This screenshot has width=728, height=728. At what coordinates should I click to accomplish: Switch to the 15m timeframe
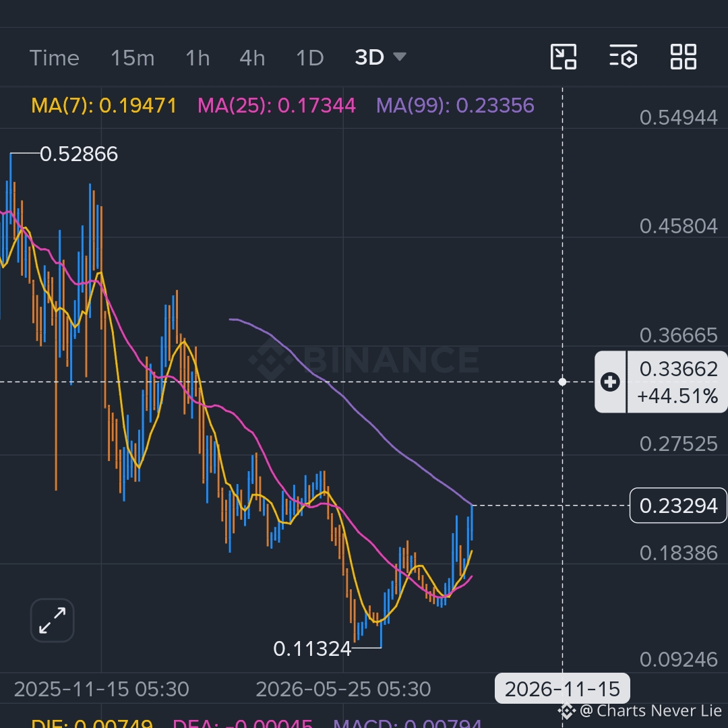[132, 58]
